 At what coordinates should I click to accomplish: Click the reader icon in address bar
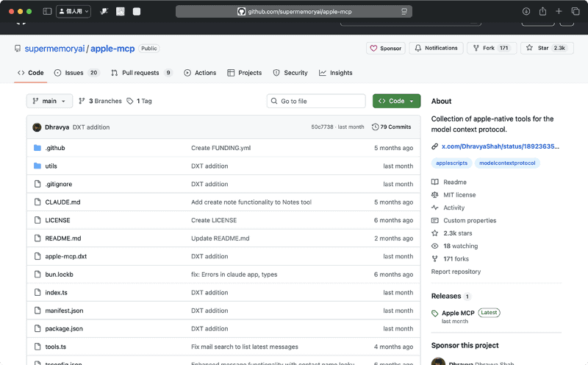[404, 12]
